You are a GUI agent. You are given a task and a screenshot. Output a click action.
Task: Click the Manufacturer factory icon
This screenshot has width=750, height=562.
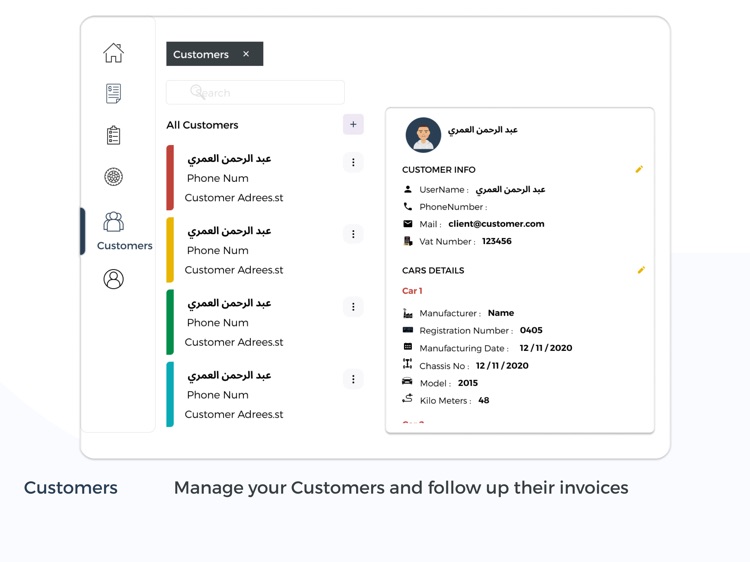(x=408, y=313)
